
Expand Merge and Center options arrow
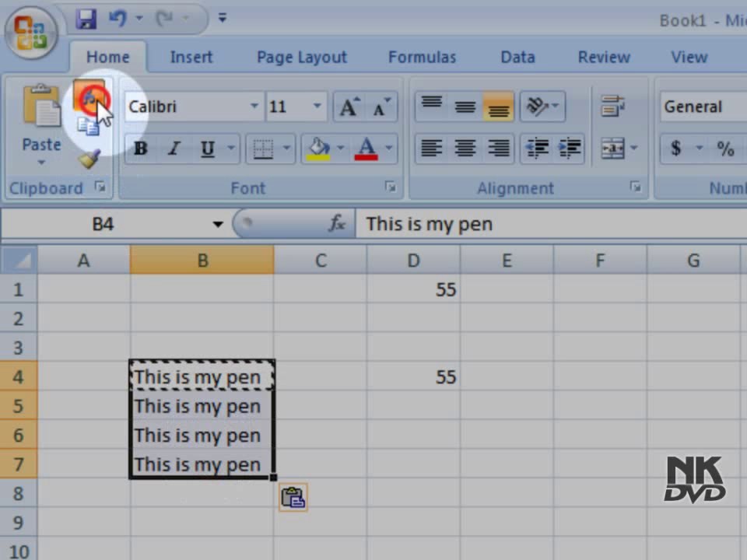634,148
